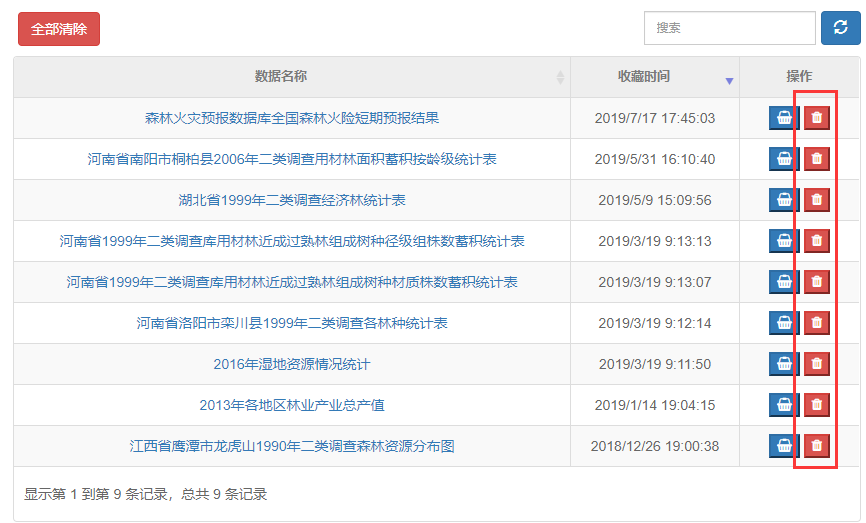Add 湖北省1999年二类调查经济林 row to basket
Viewport: 866px width, 523px height.
(x=784, y=200)
